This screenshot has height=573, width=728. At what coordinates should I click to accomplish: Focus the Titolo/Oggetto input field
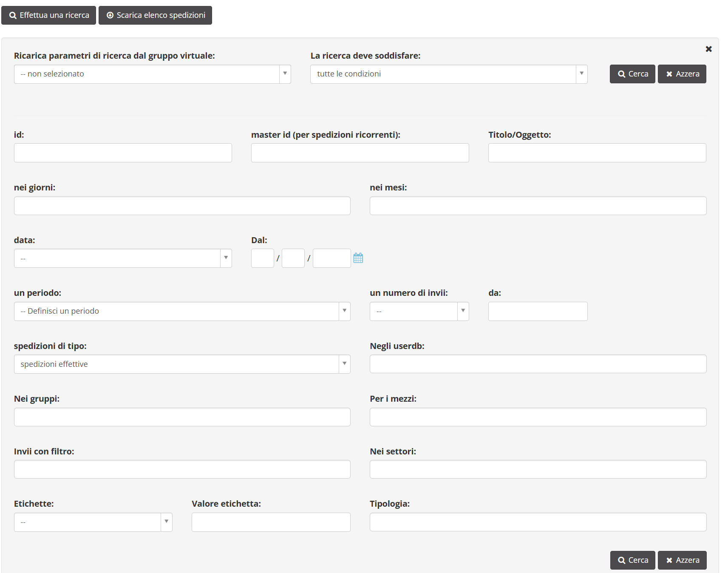point(597,153)
